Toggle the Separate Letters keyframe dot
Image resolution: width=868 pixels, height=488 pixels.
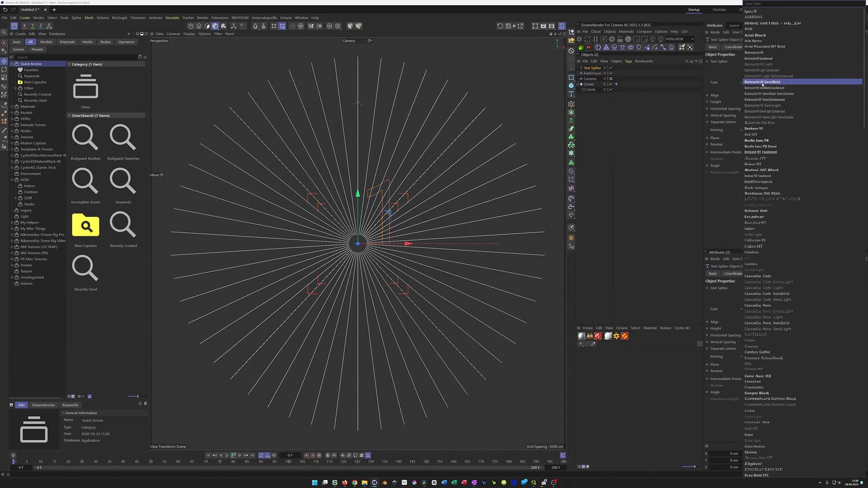pyautogui.click(x=707, y=122)
